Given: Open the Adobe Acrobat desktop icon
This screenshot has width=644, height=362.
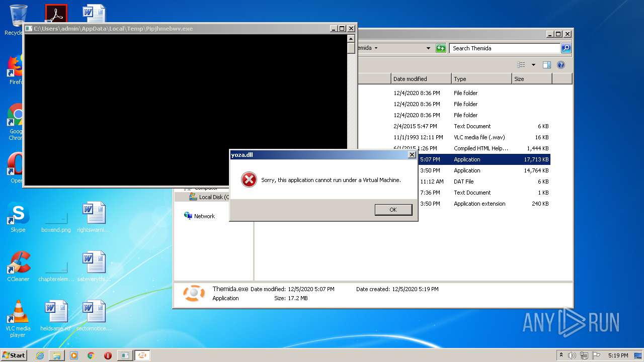Looking at the screenshot, I should (x=56, y=14).
